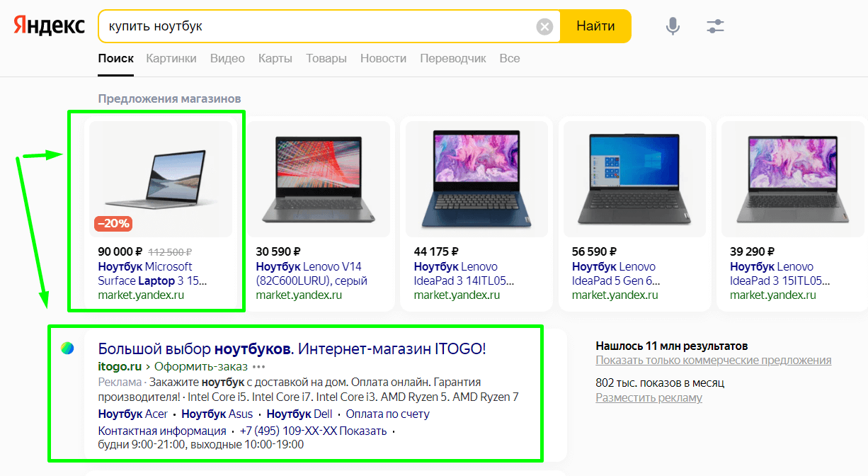Click Показать только коммерческие предложения
Image resolution: width=868 pixels, height=476 pixels.
click(x=714, y=360)
